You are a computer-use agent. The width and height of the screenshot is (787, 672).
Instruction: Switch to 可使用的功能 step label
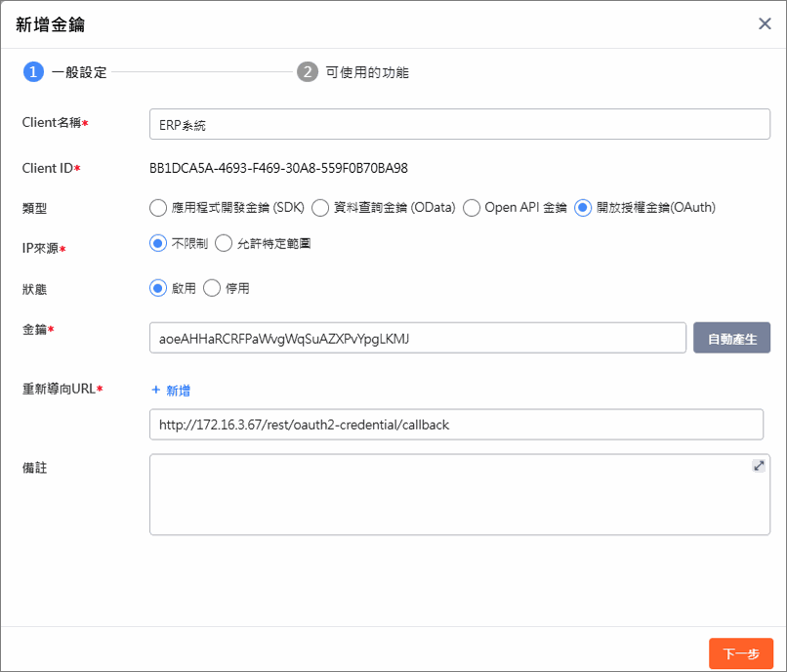[367, 72]
